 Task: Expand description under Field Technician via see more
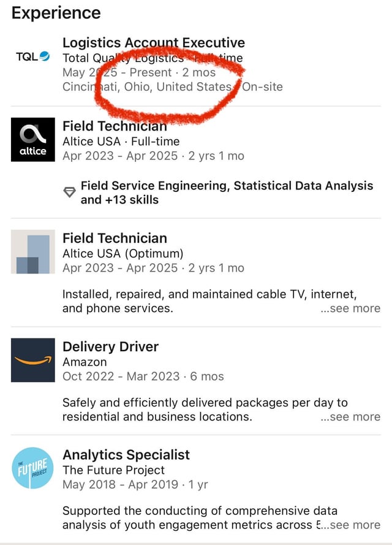[x=350, y=308]
